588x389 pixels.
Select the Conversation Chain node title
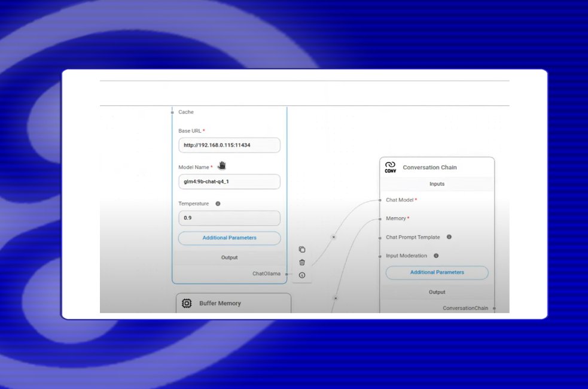pos(429,168)
